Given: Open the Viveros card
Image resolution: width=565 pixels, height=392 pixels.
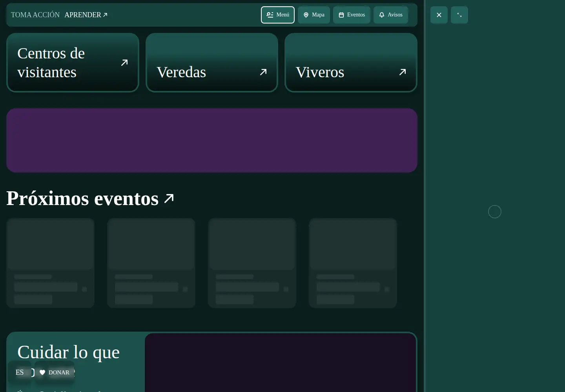Looking at the screenshot, I should pyautogui.click(x=351, y=63).
